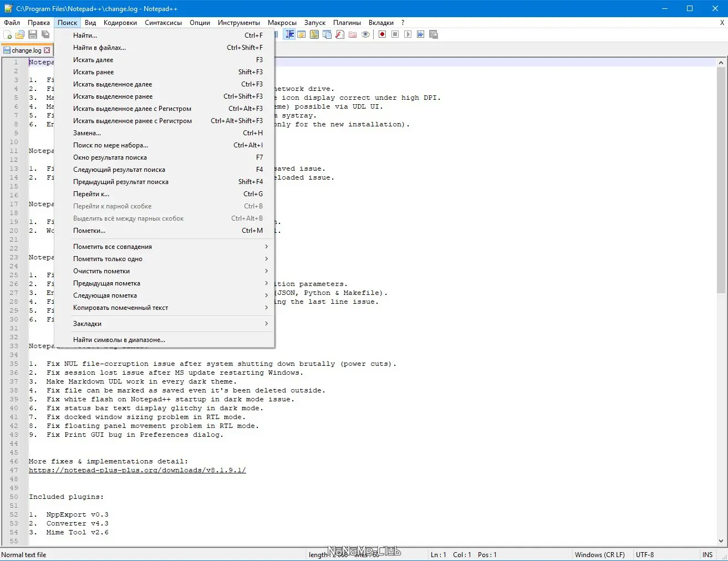Open the Файл menu
The width and height of the screenshot is (728, 561).
coord(12,23)
